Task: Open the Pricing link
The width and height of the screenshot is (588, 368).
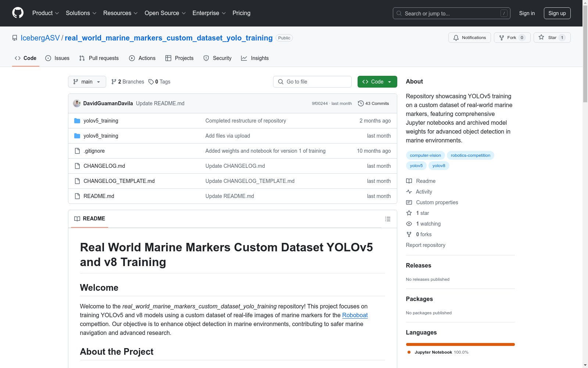Action: [x=241, y=13]
